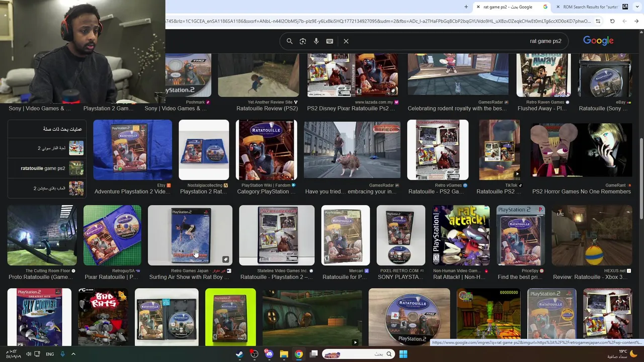Open the Windows Start menu
Viewport: 644px width, 362px height.
(x=403, y=354)
